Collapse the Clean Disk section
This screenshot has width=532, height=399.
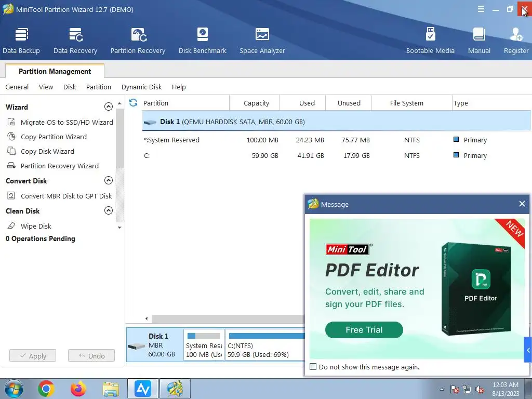108,210
